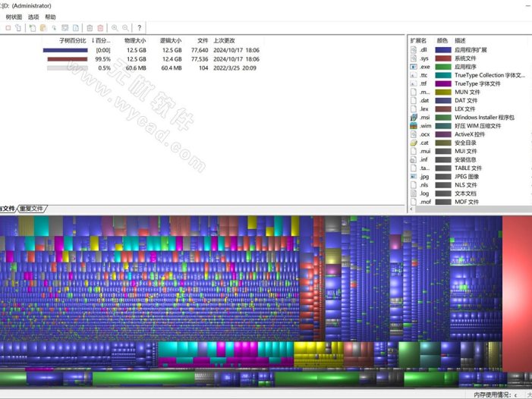The width and height of the screenshot is (532, 399).
Task: Click the red .sys color swatch
Action: click(x=443, y=58)
